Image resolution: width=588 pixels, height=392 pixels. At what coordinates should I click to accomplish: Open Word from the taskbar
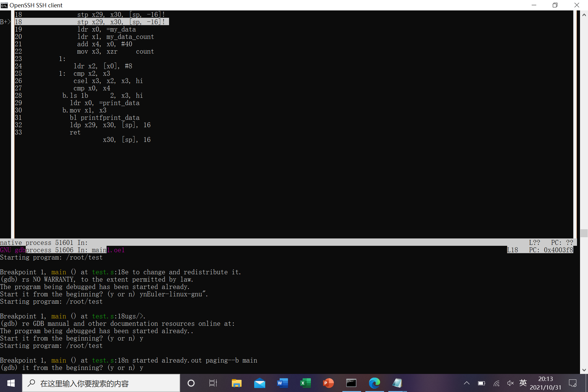282,383
